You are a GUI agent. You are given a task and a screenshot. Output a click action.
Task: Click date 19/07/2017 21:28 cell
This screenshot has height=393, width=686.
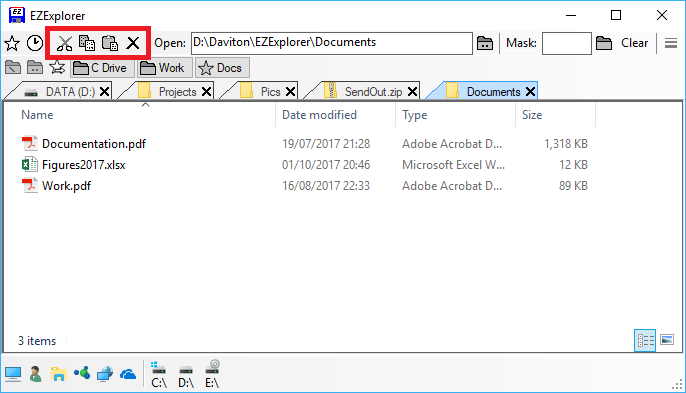(x=326, y=144)
